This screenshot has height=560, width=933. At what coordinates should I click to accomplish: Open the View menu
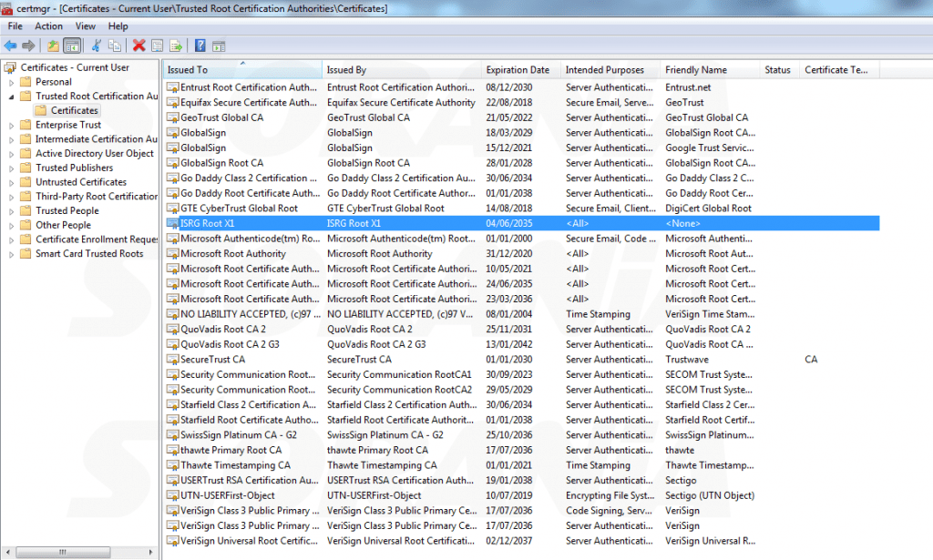coord(85,26)
